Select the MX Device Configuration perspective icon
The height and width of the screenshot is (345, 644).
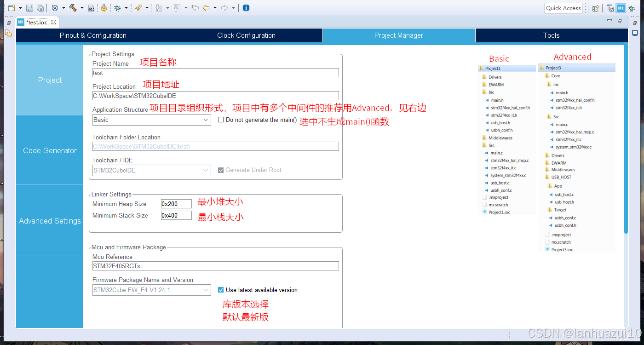pos(621,8)
